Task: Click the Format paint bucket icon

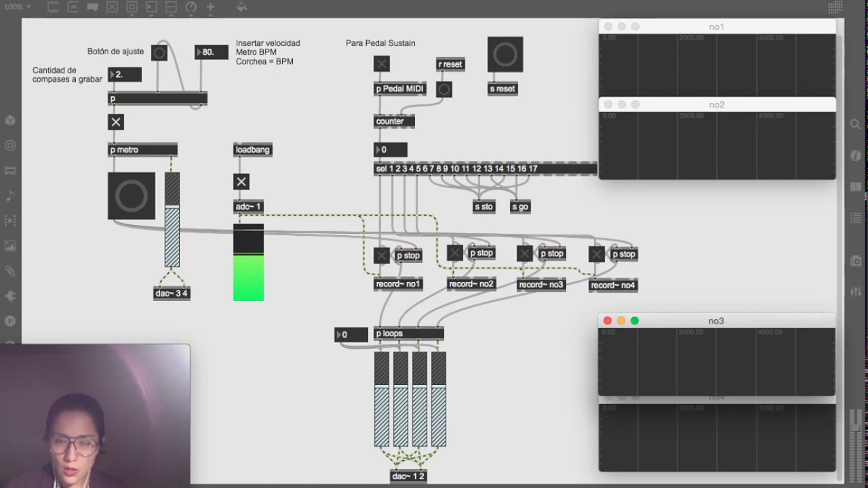Action: tap(242, 7)
